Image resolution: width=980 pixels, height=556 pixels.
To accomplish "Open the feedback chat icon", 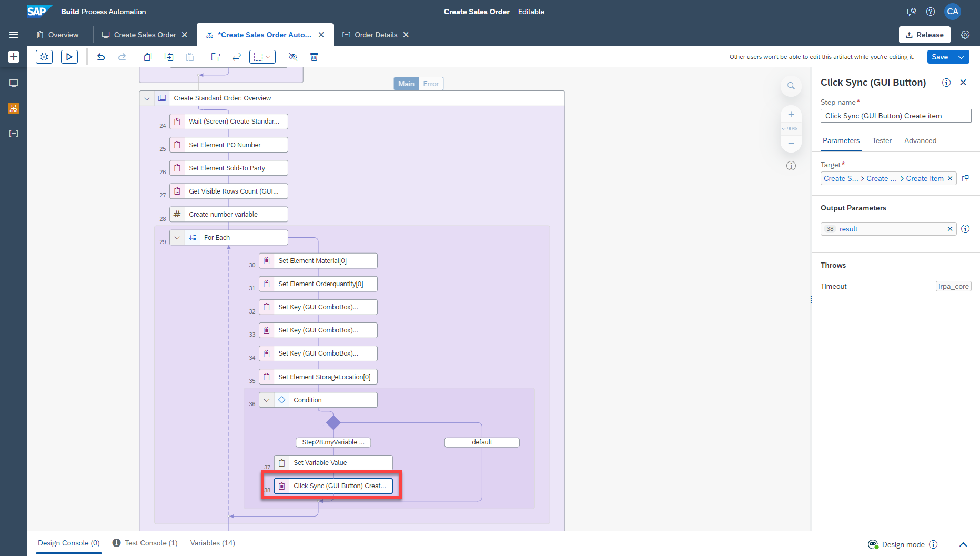I will coord(912,12).
